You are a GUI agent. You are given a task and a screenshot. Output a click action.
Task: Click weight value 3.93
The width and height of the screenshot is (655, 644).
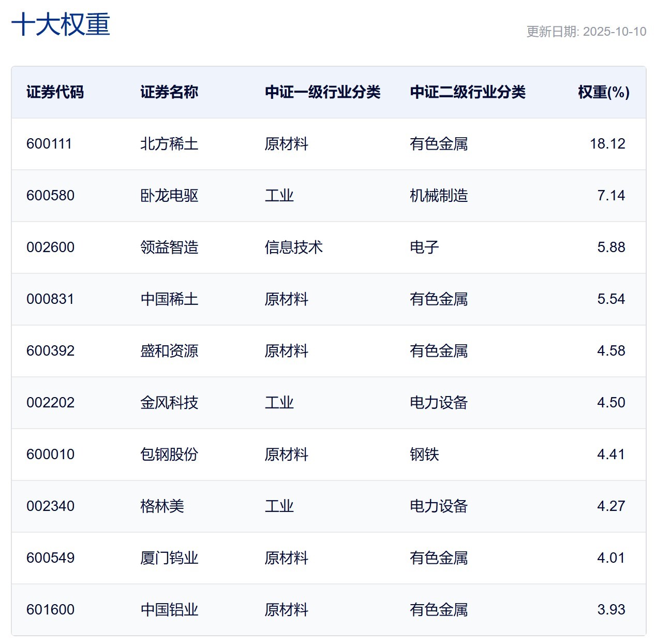611,610
